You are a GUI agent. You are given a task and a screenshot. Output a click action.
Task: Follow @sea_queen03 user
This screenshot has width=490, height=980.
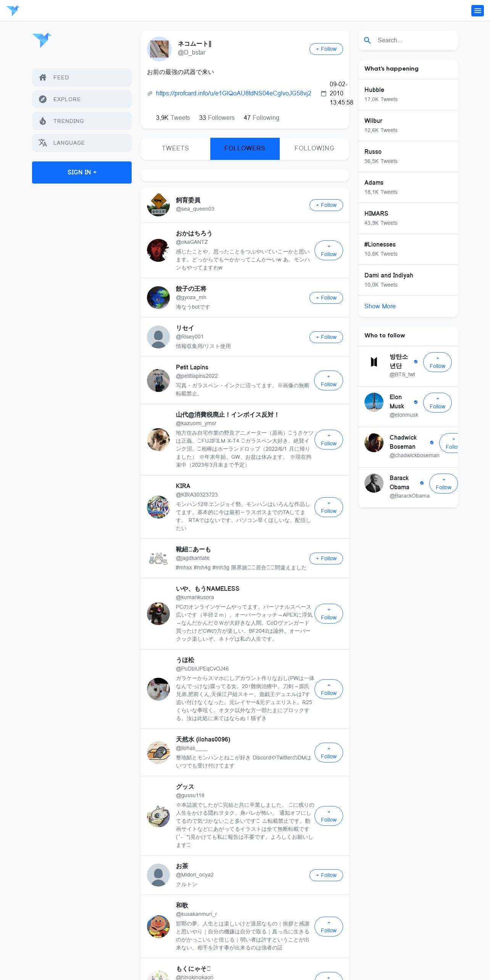pyautogui.click(x=326, y=205)
